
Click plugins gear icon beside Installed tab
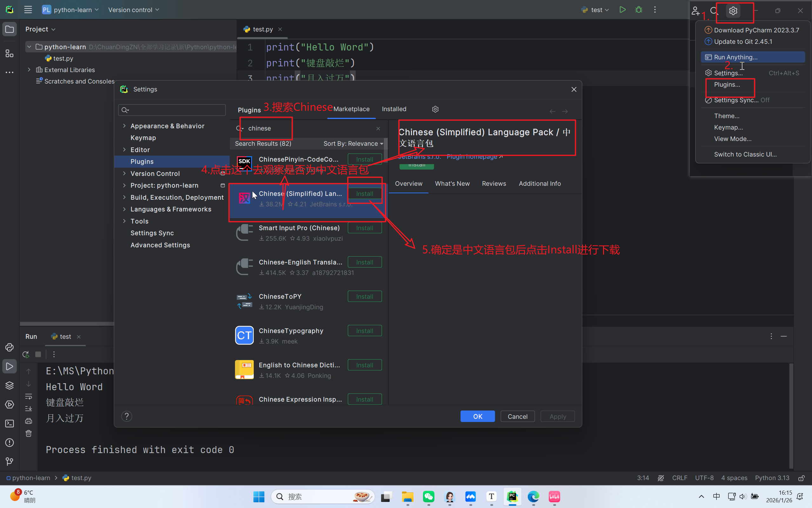(x=435, y=109)
